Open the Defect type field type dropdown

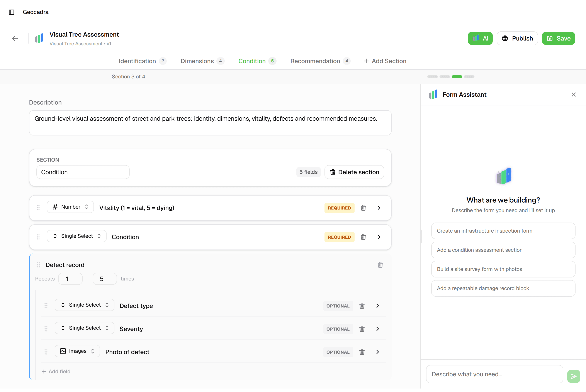tap(84, 305)
